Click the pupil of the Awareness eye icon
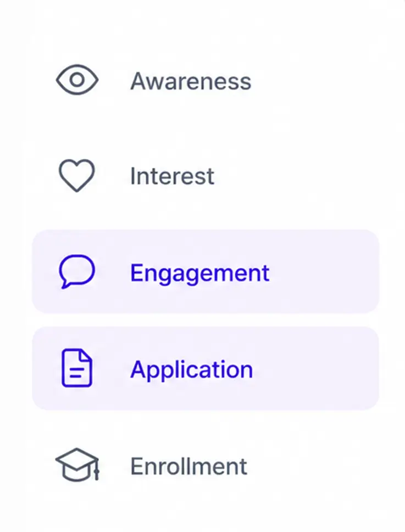The image size is (405, 532). 77,80
